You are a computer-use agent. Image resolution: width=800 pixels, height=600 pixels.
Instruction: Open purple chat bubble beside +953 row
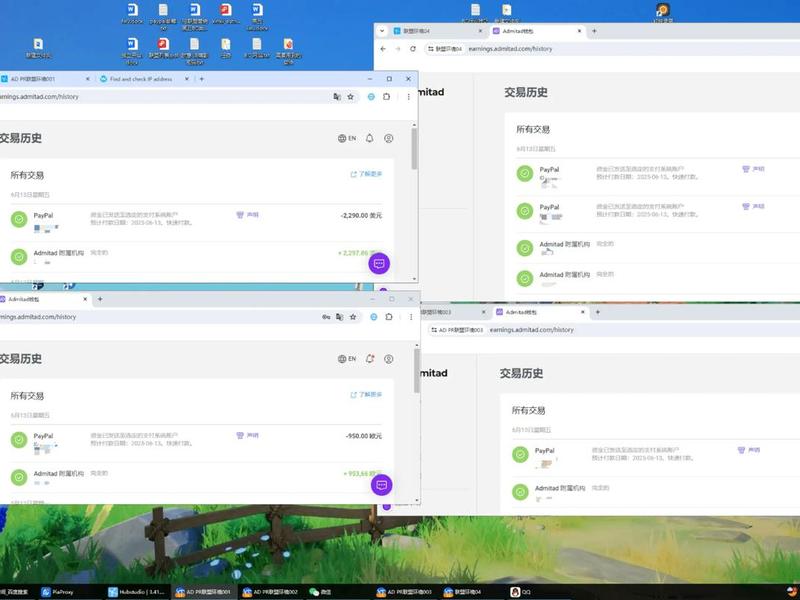(382, 485)
